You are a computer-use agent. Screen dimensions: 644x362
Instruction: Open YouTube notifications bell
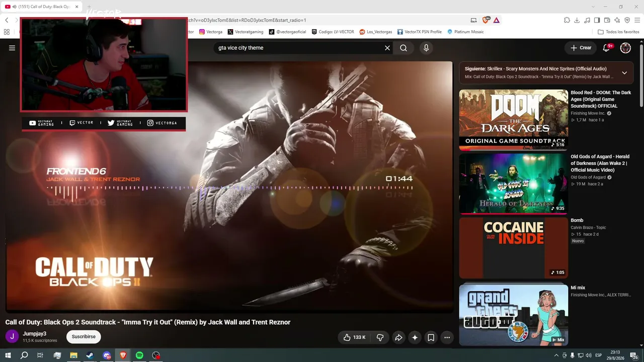coord(607,48)
